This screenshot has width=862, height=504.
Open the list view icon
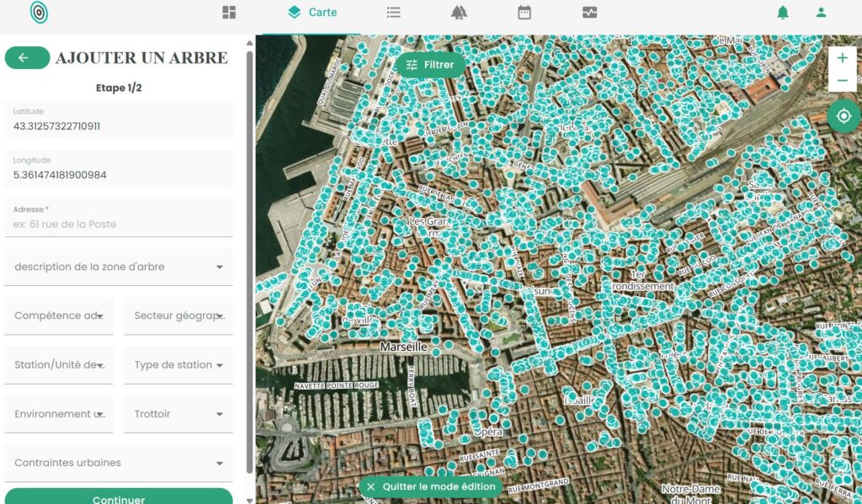tap(393, 12)
